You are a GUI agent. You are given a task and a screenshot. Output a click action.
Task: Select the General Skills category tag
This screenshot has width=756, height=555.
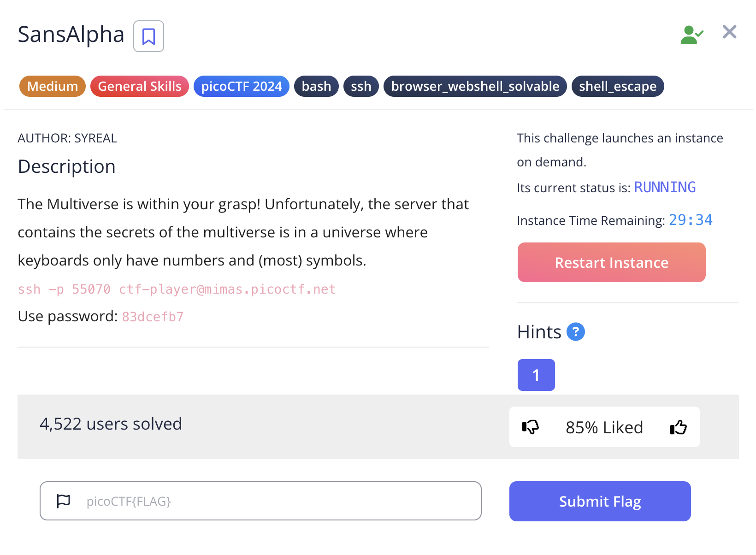tap(140, 86)
